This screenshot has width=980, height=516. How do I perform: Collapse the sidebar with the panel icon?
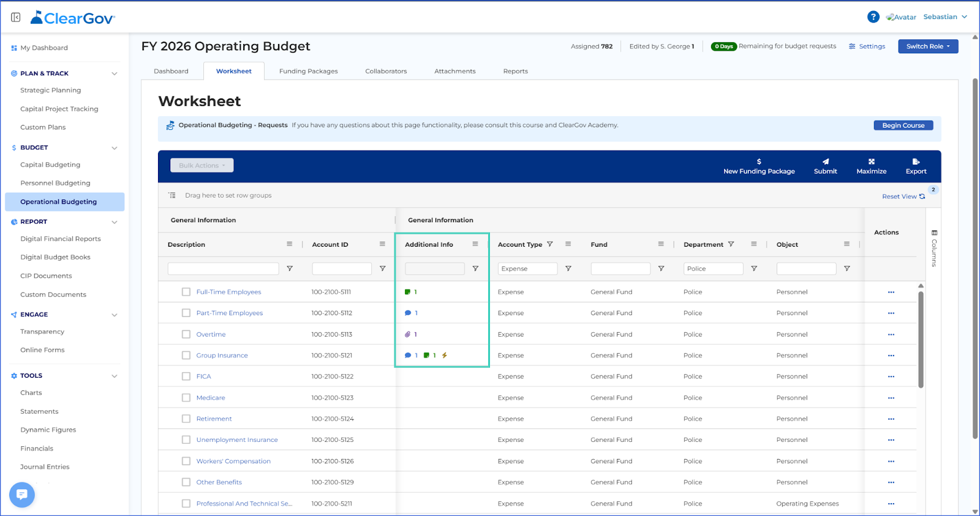coord(16,17)
